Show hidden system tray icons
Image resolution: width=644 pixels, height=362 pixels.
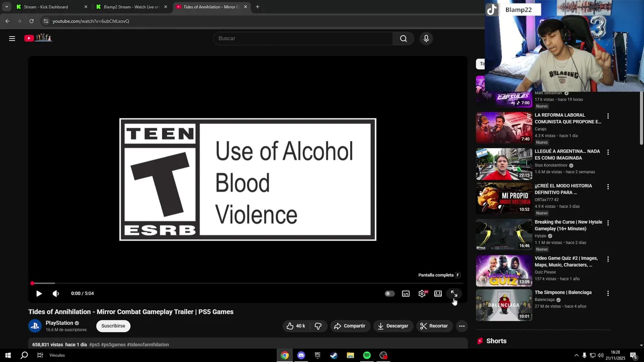click(x=576, y=355)
